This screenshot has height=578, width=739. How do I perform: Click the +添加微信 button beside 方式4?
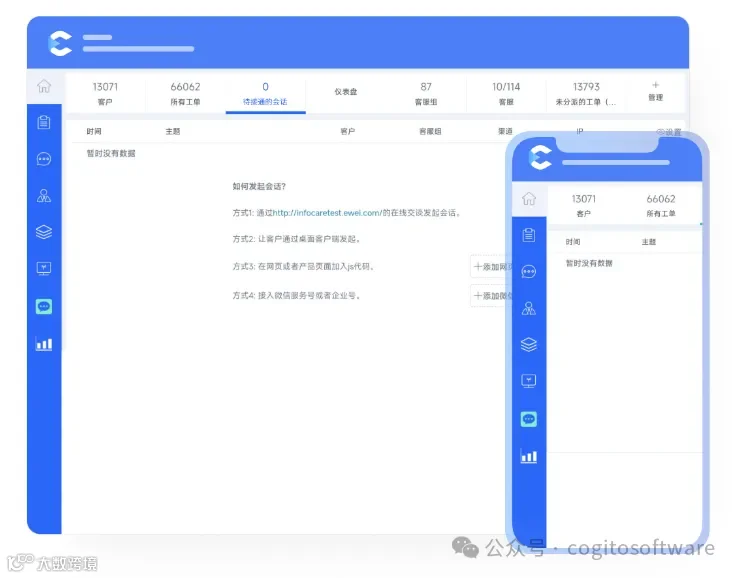click(491, 296)
